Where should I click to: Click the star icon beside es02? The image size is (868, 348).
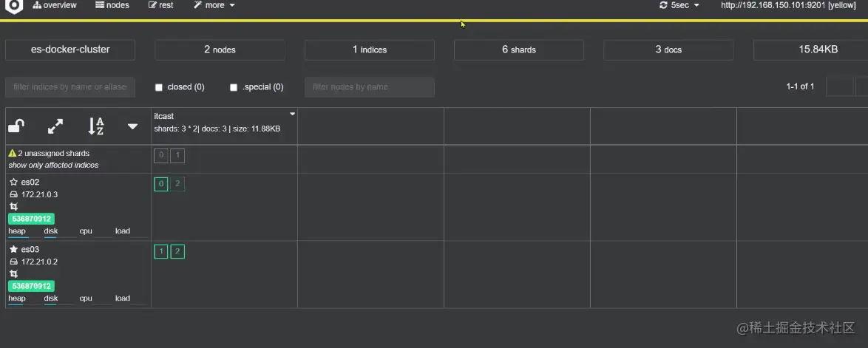14,182
